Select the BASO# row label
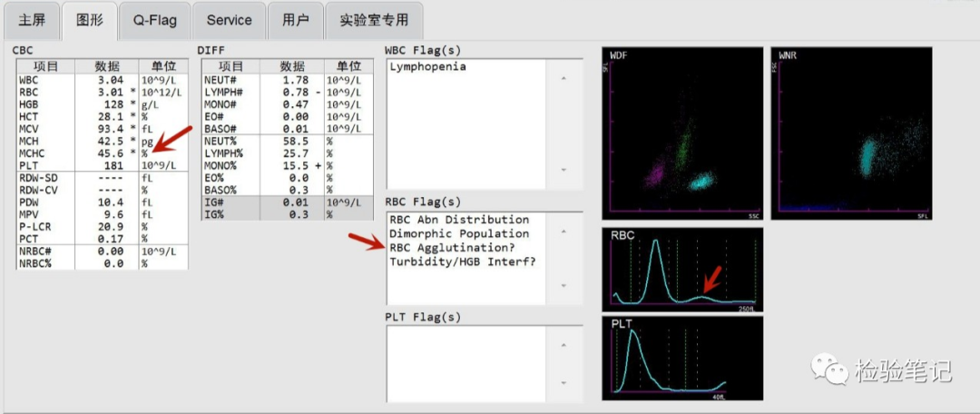Screen dimensions: 980x414 (219, 129)
